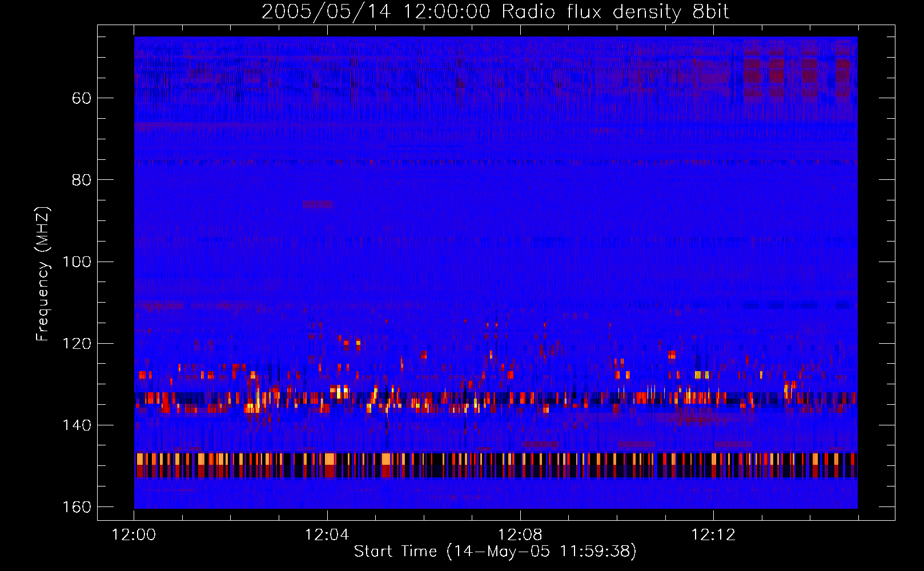Click the 60 frequency tick label
The width and height of the screenshot is (924, 571).
(82, 98)
